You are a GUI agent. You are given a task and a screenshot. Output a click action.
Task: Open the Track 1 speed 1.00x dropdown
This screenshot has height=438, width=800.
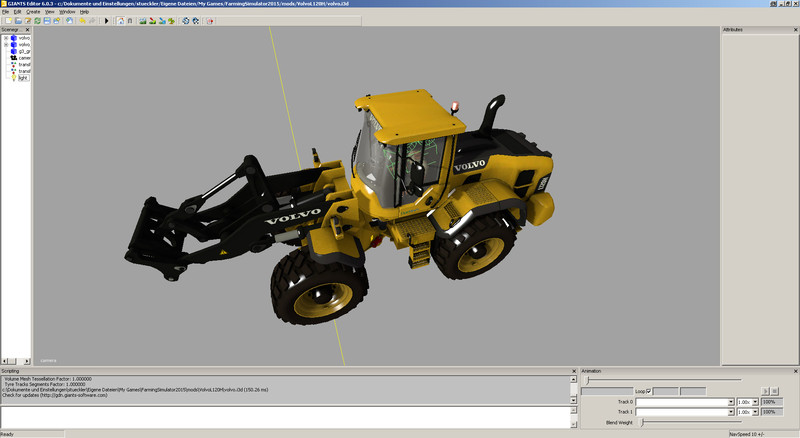point(755,412)
